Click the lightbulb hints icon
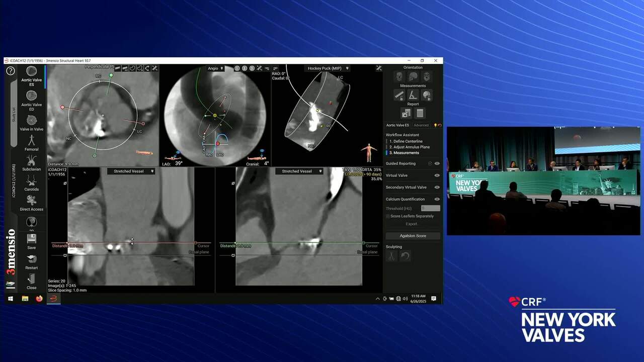Screen dimensions: 644x362 pos(435,125)
